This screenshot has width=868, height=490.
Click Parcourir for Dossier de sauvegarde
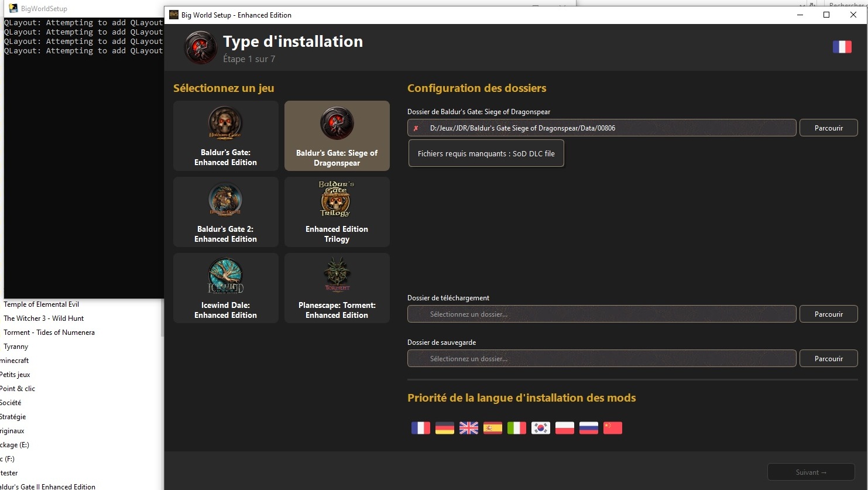pyautogui.click(x=829, y=358)
